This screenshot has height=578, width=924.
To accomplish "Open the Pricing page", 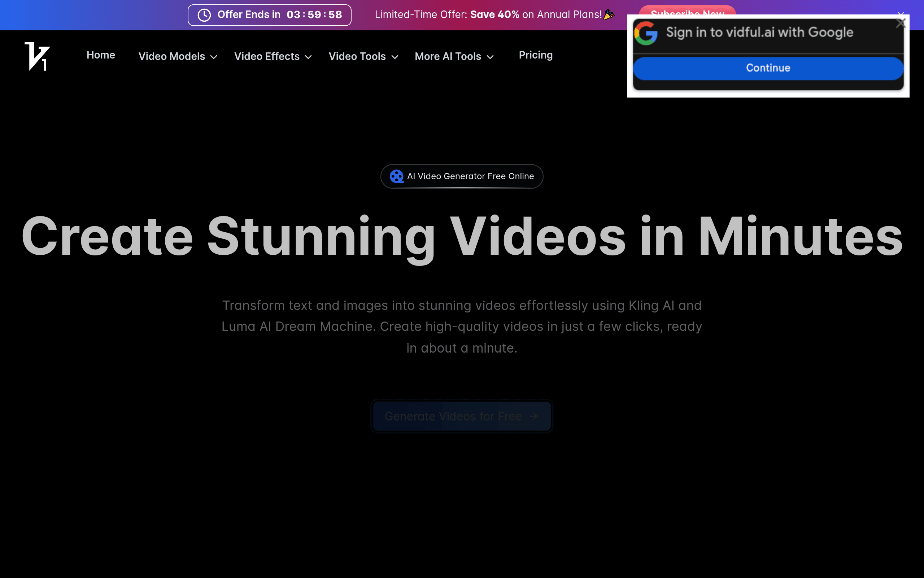I will click(536, 55).
